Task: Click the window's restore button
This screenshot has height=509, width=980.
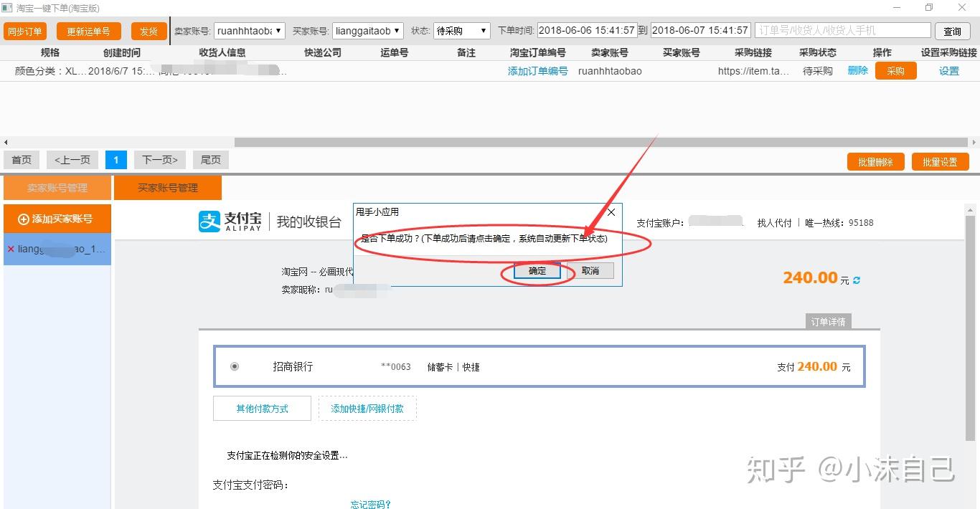Action: click(929, 8)
